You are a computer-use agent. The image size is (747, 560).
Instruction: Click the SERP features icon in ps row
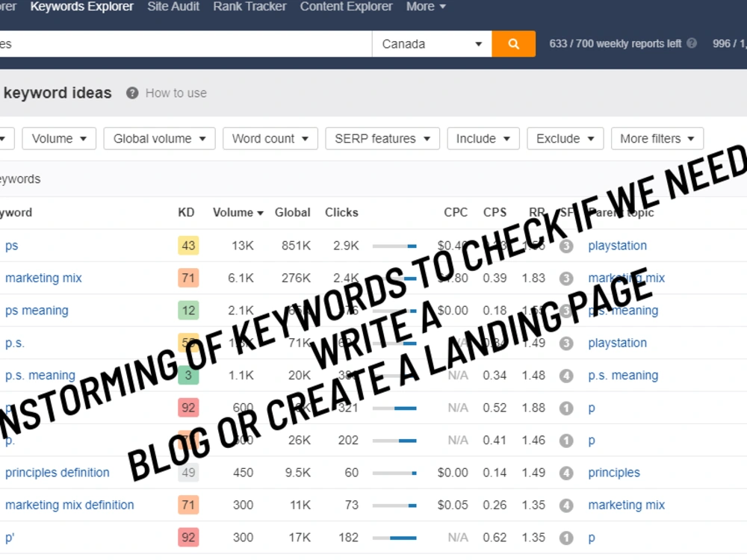(566, 246)
